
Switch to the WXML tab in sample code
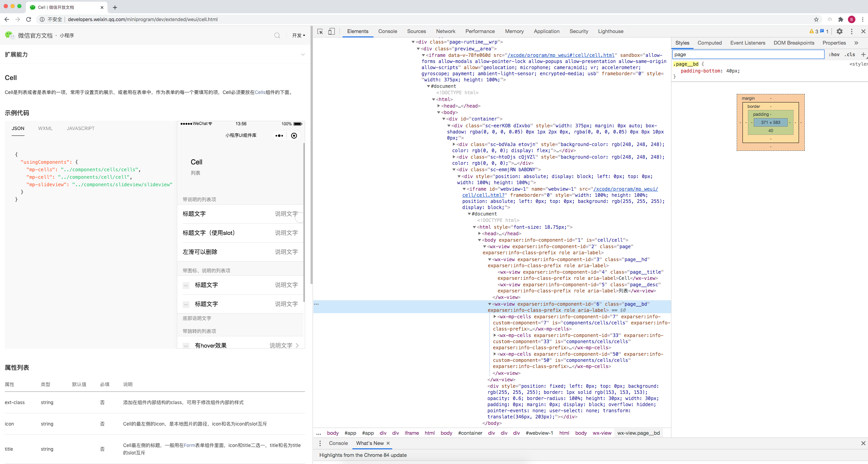click(x=45, y=128)
